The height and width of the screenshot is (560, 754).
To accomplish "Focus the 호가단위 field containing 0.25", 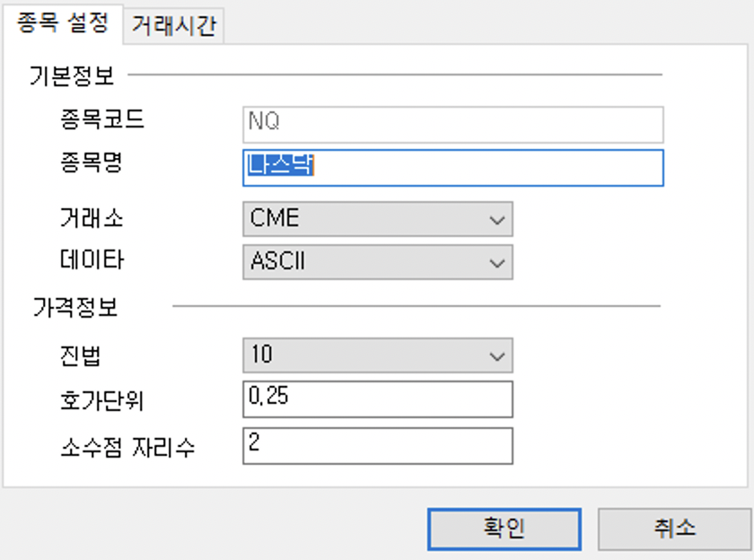I will [x=377, y=399].
